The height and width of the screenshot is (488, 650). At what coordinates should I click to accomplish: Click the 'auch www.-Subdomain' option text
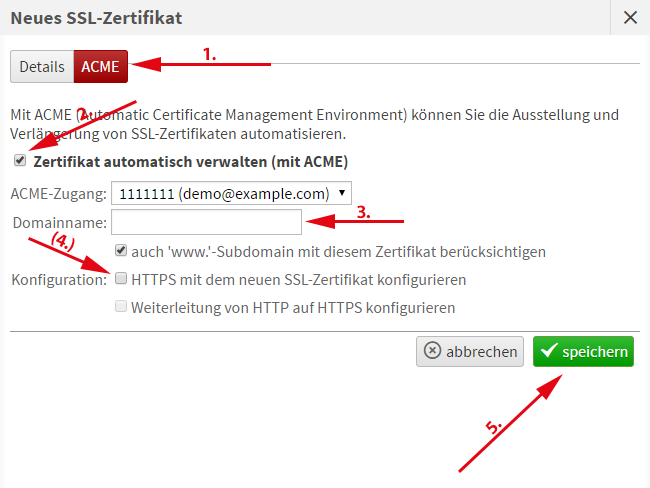pyautogui.click(x=338, y=251)
